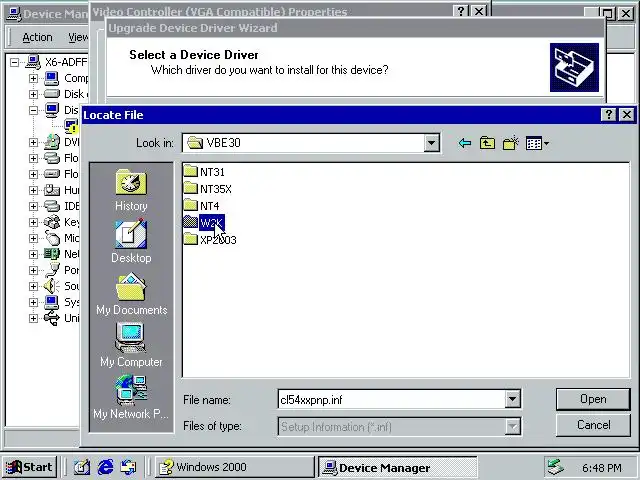Go back to last folder visited
Image resolution: width=640 pixels, height=480 pixels.
click(x=464, y=143)
